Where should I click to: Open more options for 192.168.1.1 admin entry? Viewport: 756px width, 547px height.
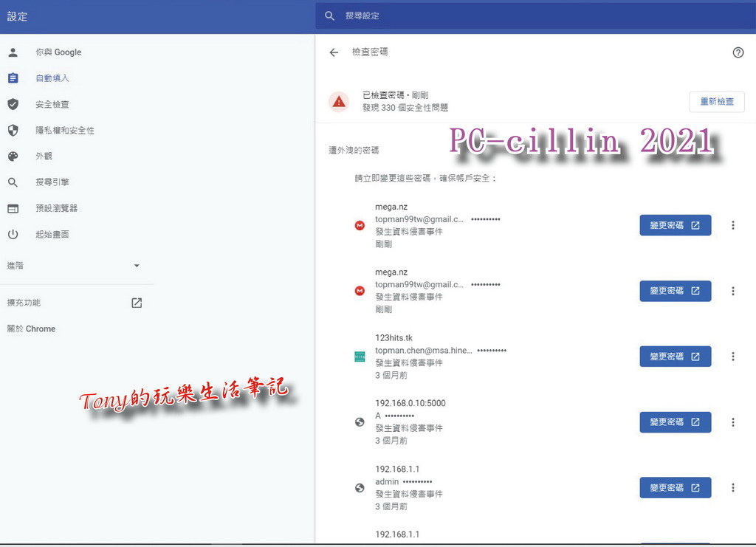click(733, 488)
